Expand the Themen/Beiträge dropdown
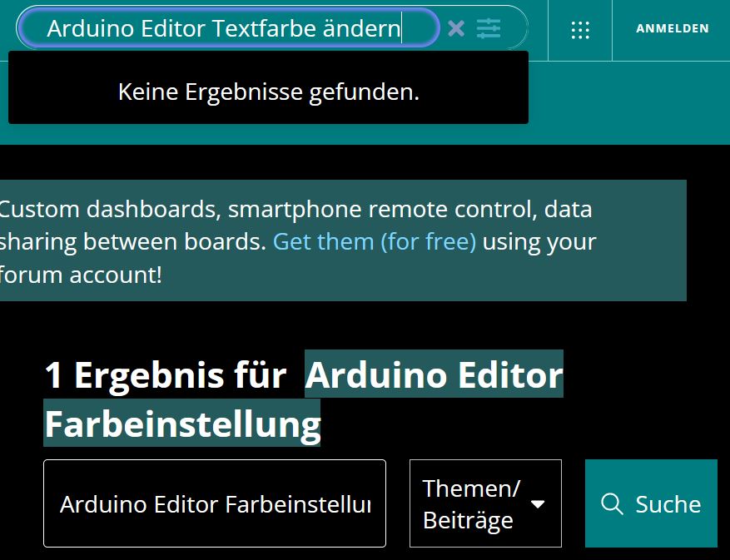 pyautogui.click(x=485, y=503)
